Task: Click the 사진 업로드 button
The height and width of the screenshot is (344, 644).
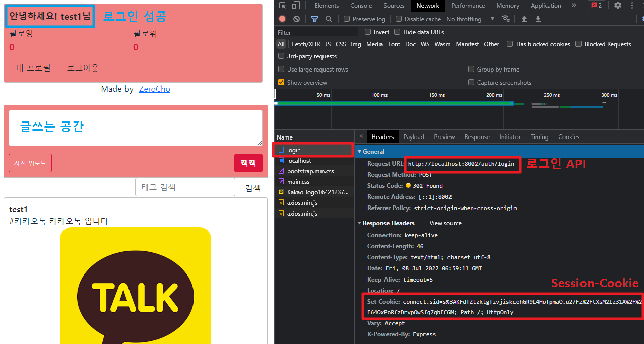Action: [x=30, y=163]
